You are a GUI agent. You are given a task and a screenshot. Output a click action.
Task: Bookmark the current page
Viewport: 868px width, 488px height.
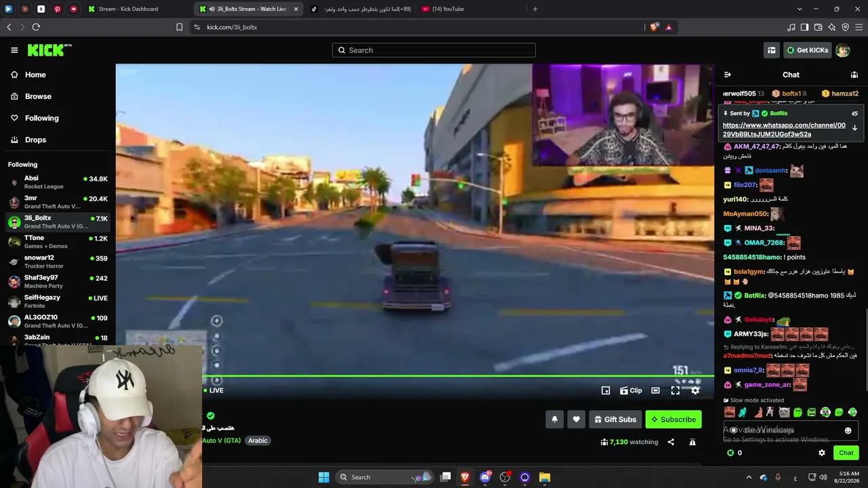coord(179,27)
